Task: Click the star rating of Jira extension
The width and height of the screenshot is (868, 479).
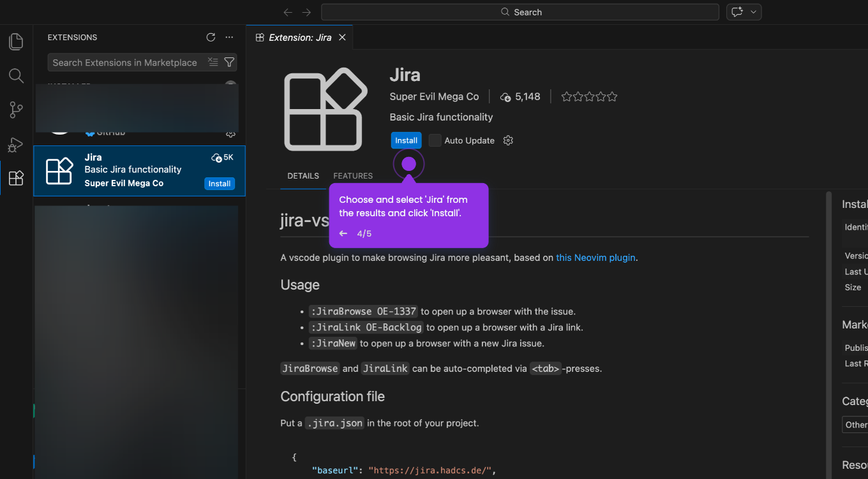Action: [x=589, y=97]
